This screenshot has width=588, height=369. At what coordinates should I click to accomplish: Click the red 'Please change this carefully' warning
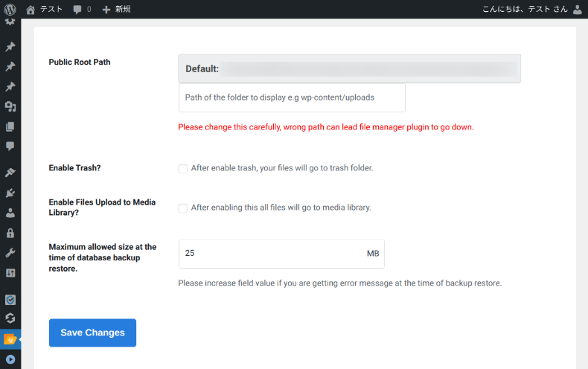[326, 127]
